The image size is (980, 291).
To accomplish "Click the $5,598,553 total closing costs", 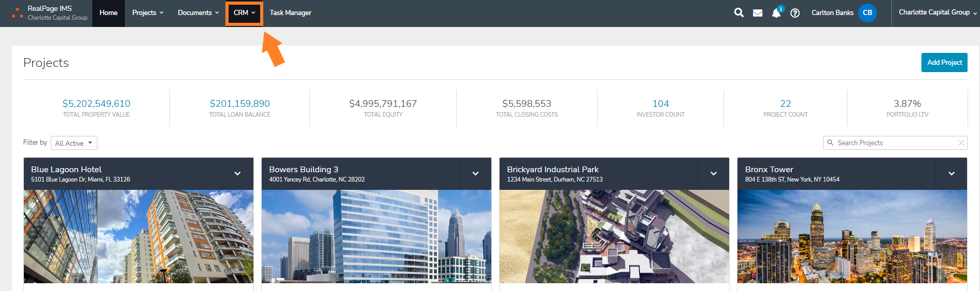I will (527, 104).
